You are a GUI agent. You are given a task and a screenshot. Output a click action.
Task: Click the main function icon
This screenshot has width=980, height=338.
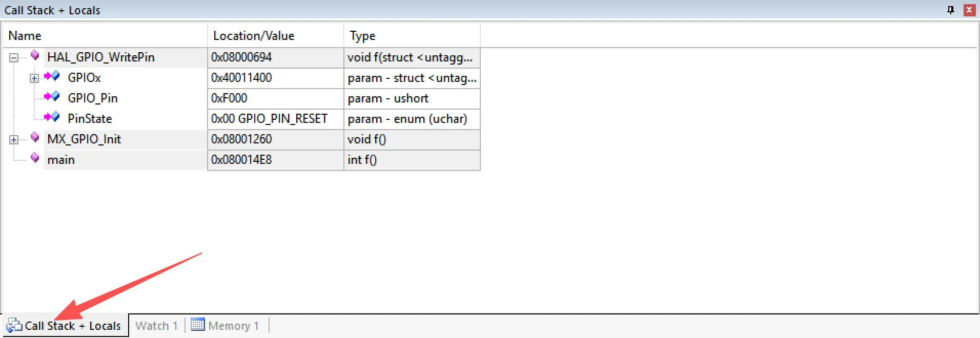coord(35,158)
